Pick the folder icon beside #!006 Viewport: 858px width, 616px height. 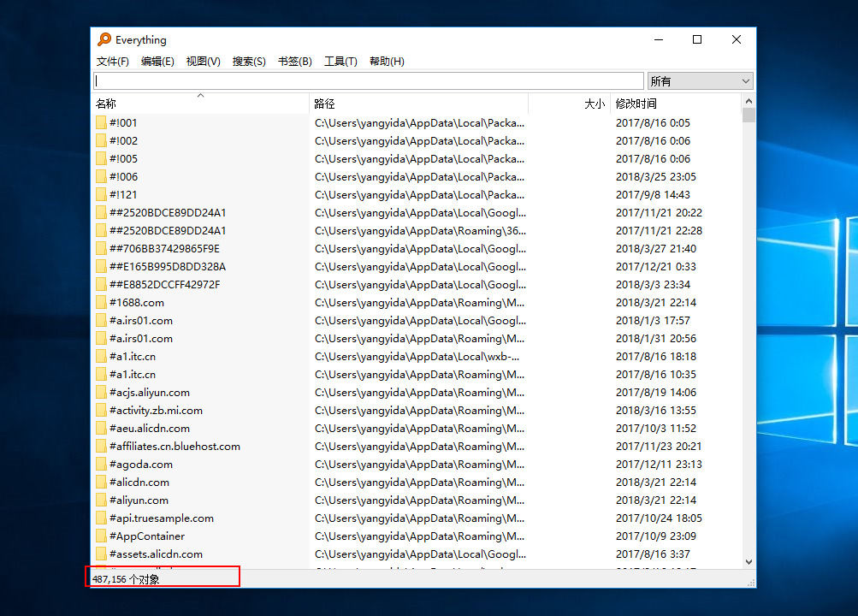tap(101, 177)
